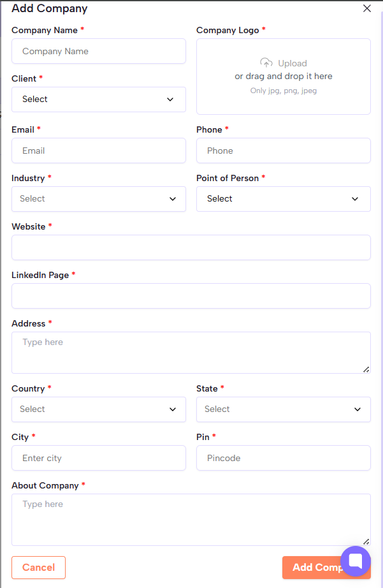Open the chat support widget

pos(355,561)
